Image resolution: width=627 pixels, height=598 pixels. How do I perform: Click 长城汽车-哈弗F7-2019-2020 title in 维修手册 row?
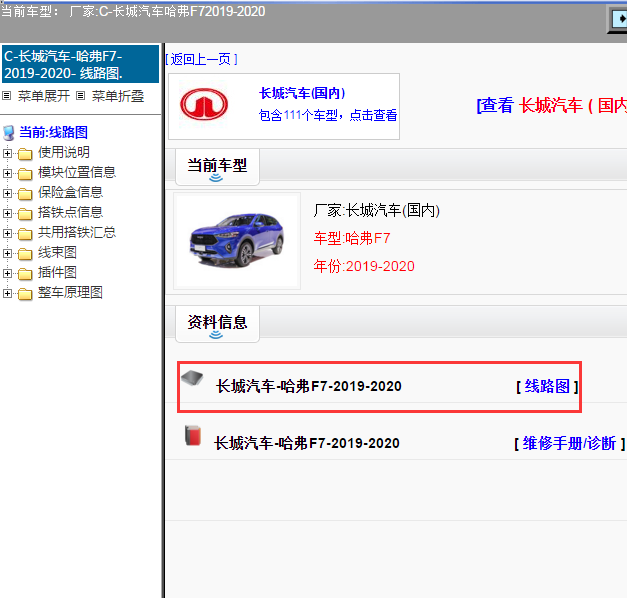[307, 443]
